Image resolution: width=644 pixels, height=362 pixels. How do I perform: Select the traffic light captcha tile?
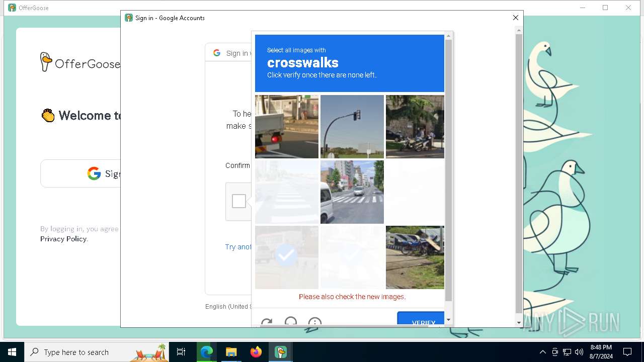[x=352, y=127]
